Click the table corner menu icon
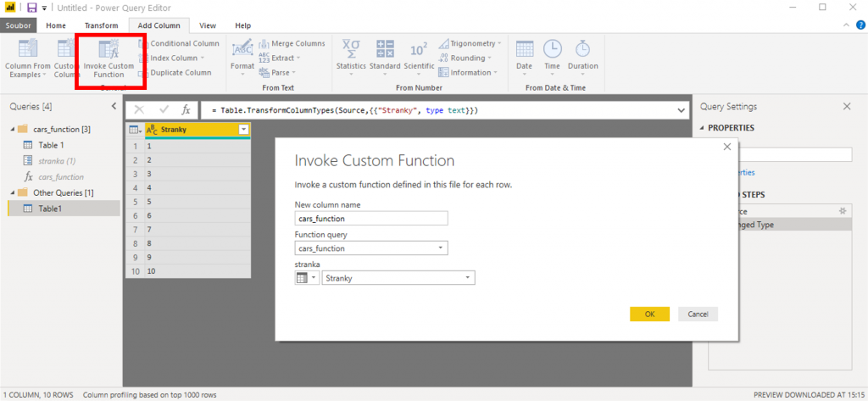Viewport: 868px width, 401px height. coord(135,130)
